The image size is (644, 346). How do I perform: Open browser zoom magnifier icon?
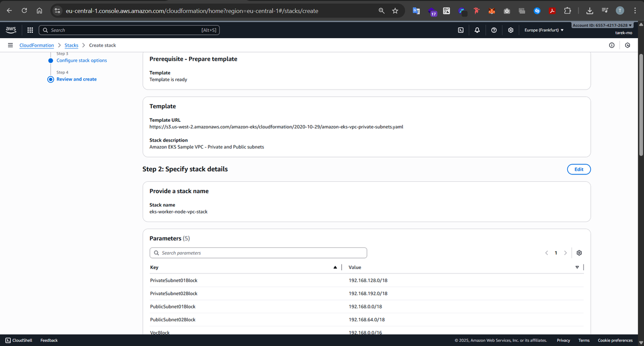click(382, 10)
